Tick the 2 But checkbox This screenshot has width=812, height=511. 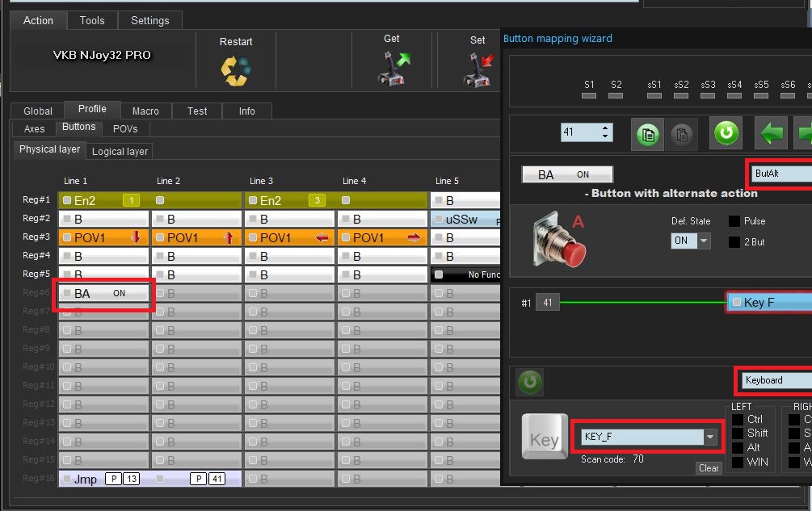tap(734, 242)
